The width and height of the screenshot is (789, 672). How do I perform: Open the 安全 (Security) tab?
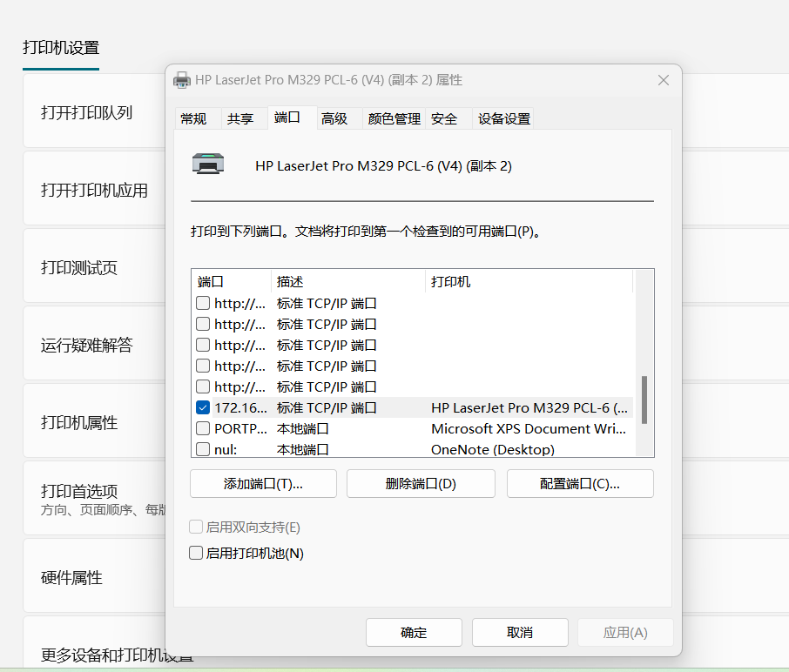[x=446, y=118]
